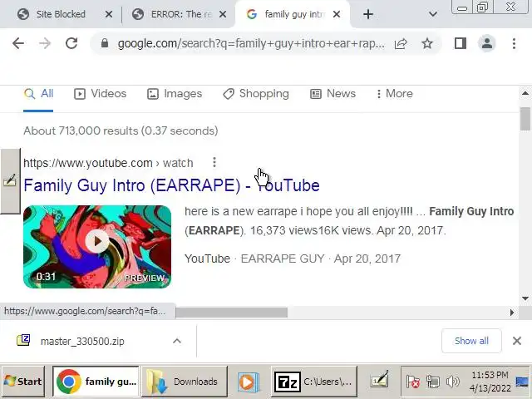The height and width of the screenshot is (399, 532).
Task: Open the tab search dropdown chevron
Action: click(x=432, y=14)
